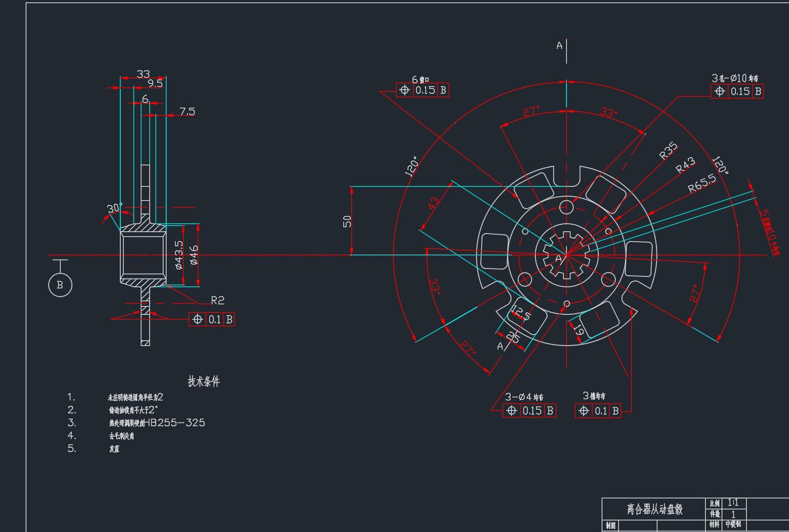This screenshot has width=789, height=532.
Task: Select the 0.15 B frame under 3-Ø4 label
Action: (529, 411)
